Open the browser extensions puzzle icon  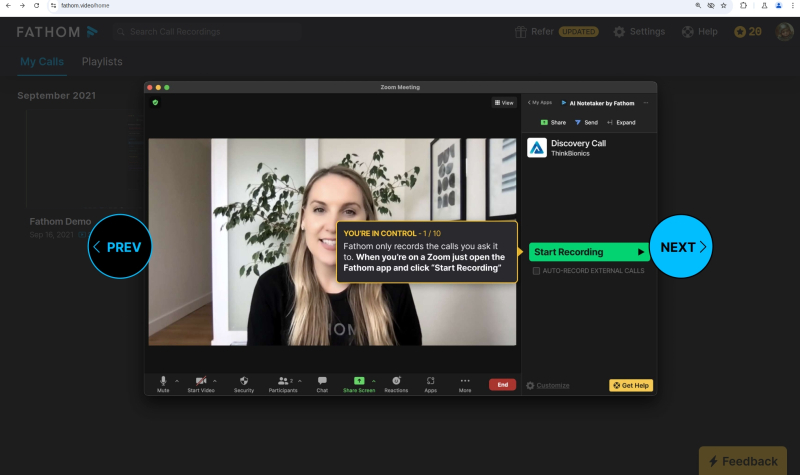pos(743,6)
